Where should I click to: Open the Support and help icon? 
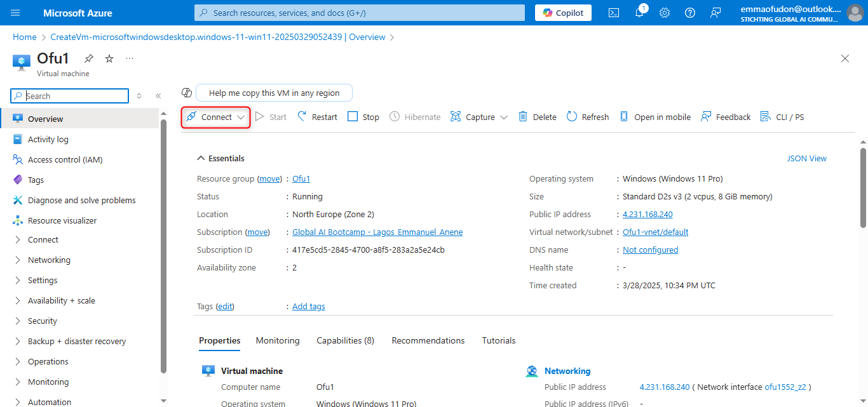(x=690, y=13)
